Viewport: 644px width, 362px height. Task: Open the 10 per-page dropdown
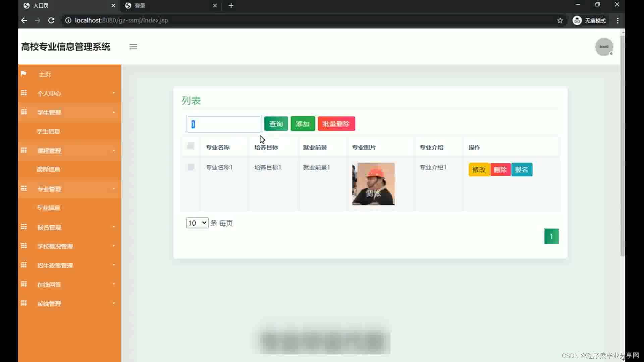tap(197, 223)
